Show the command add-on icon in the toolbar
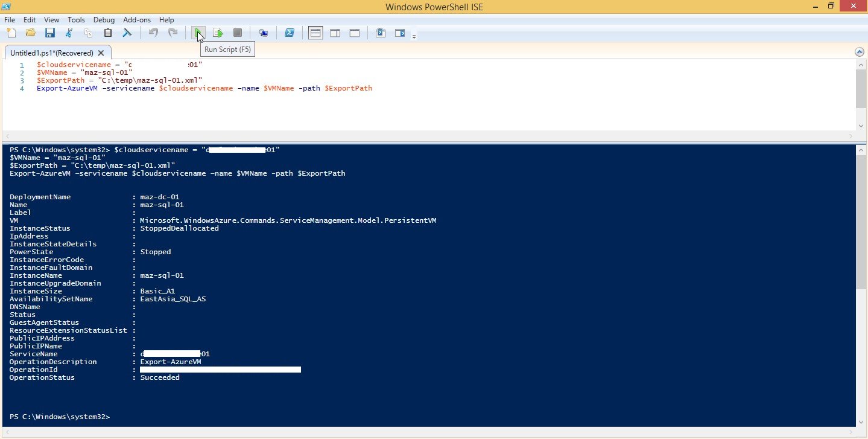This screenshot has width=868, height=439. point(400,33)
